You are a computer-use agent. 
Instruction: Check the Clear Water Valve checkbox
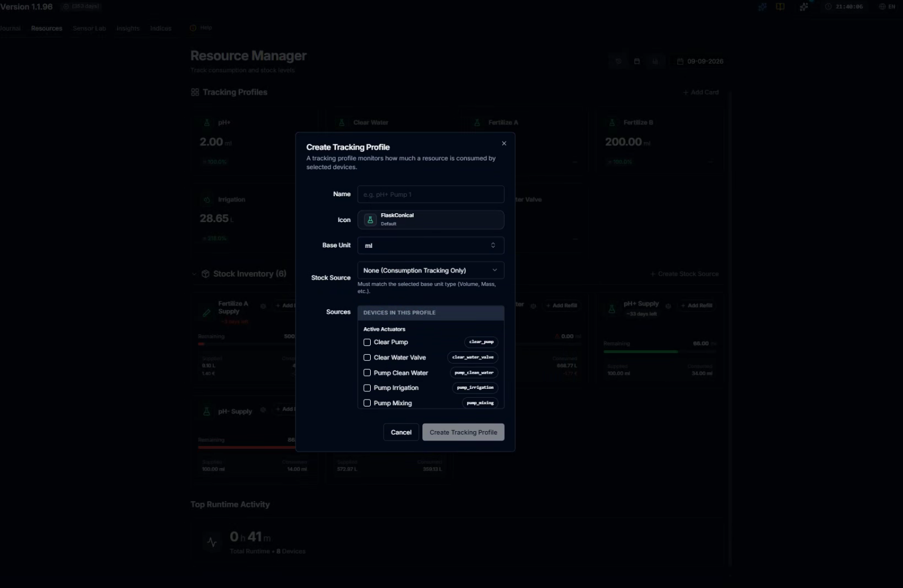click(x=367, y=358)
